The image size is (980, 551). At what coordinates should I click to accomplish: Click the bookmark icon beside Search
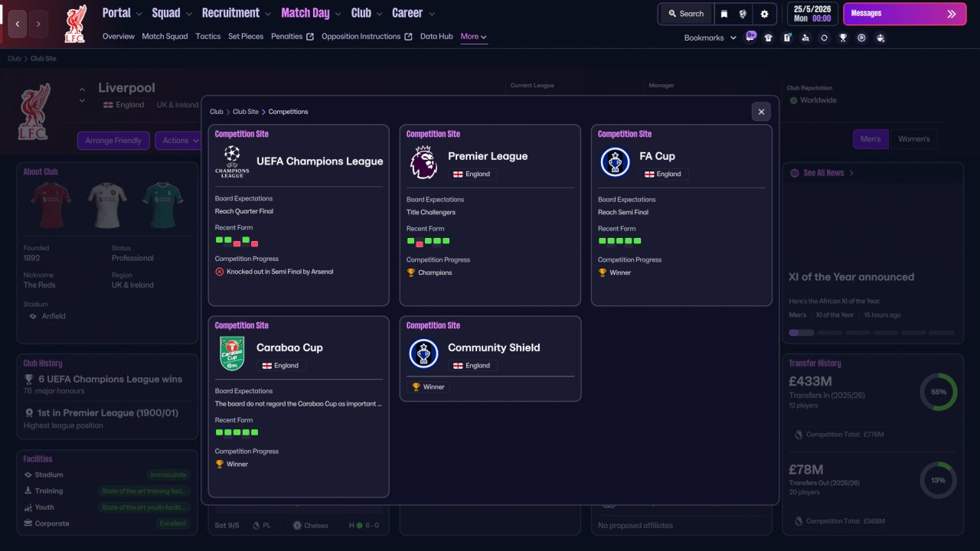(724, 14)
